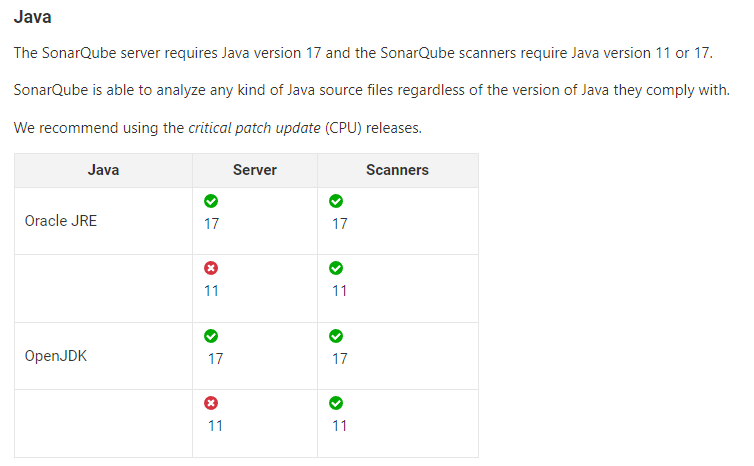The image size is (754, 466).
Task: Click the red cross for Oracle JRE Server 11
Action: pos(211,268)
